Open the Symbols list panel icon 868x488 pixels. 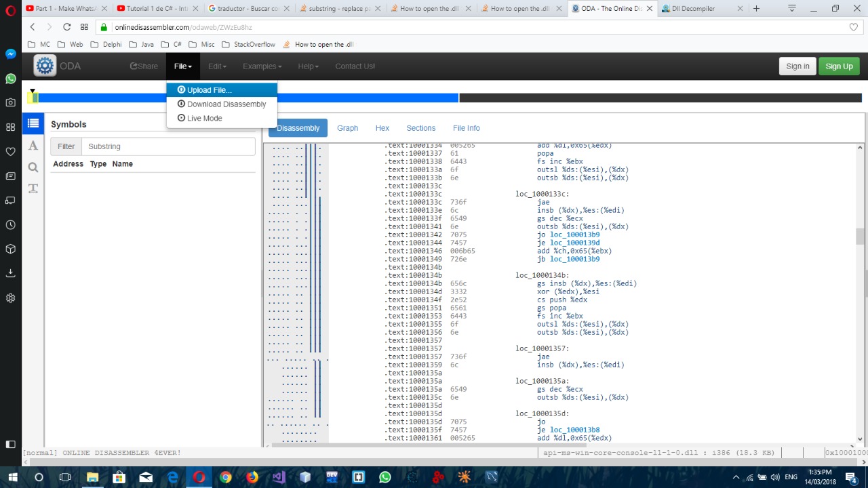(x=33, y=123)
